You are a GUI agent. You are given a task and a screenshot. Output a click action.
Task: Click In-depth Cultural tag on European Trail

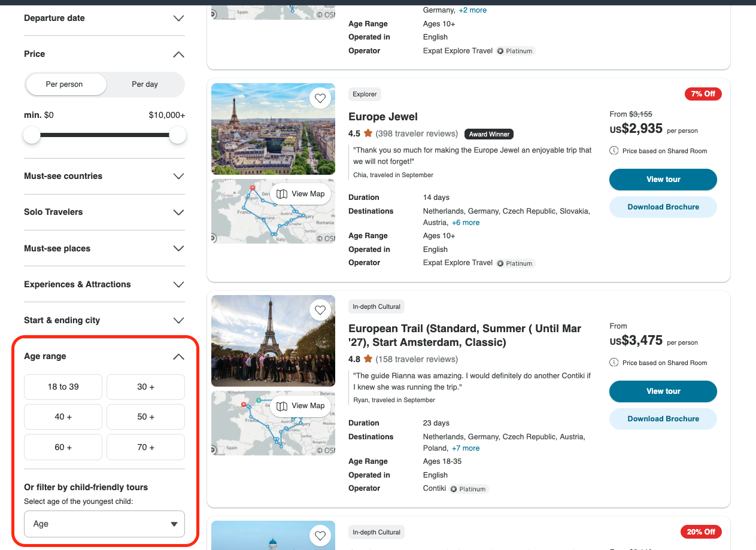point(377,306)
